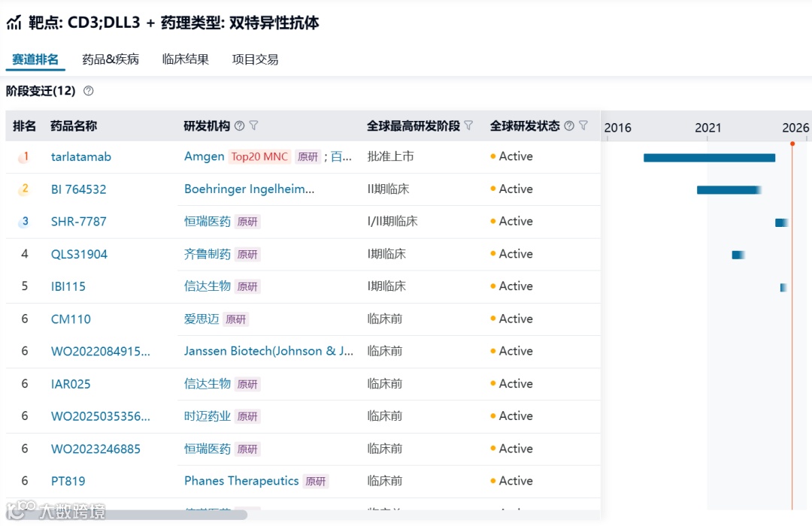This screenshot has width=812, height=526.
Task: Click rank 1 medal badge for tarlatamab
Action: (24, 157)
